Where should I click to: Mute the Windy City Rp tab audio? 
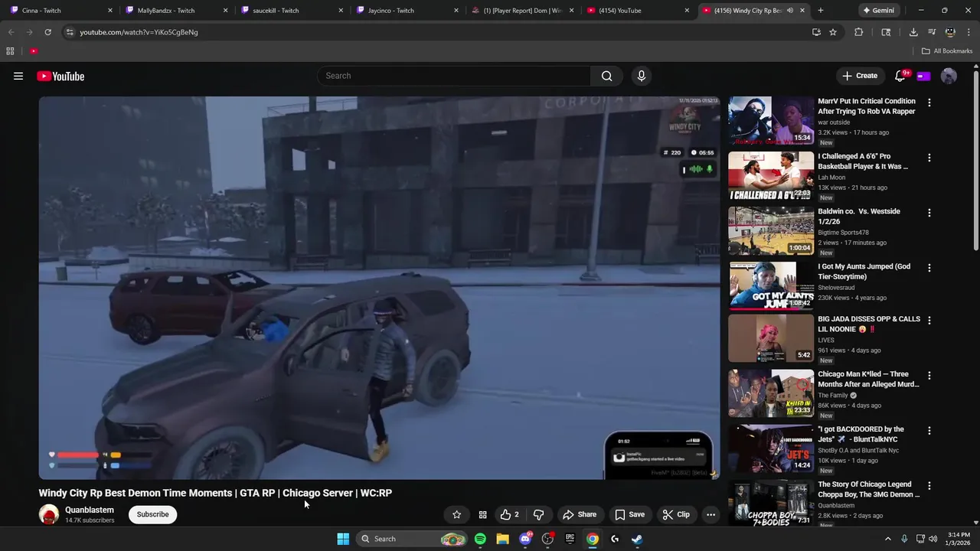pyautogui.click(x=789, y=11)
